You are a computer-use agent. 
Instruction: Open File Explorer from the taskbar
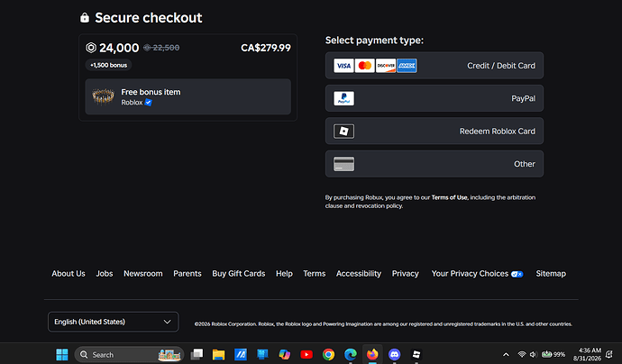pyautogui.click(x=218, y=354)
